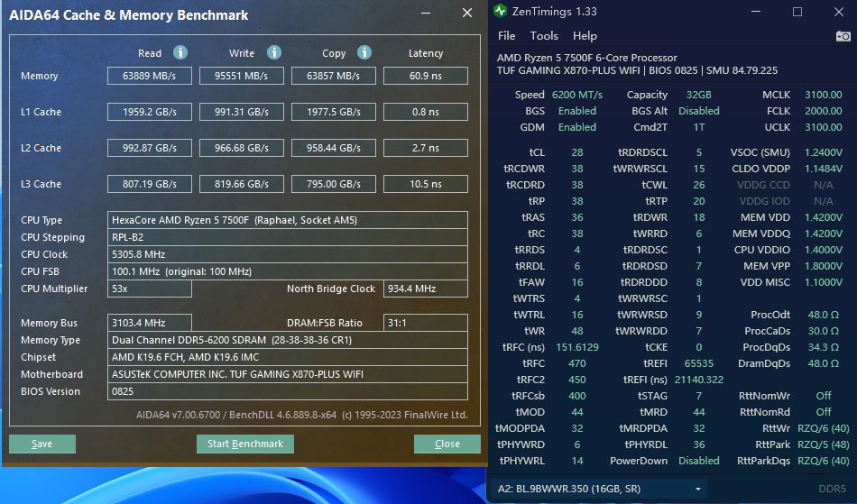857x504 pixels.
Task: Click the GDM Enabled value
Action: pyautogui.click(x=577, y=127)
